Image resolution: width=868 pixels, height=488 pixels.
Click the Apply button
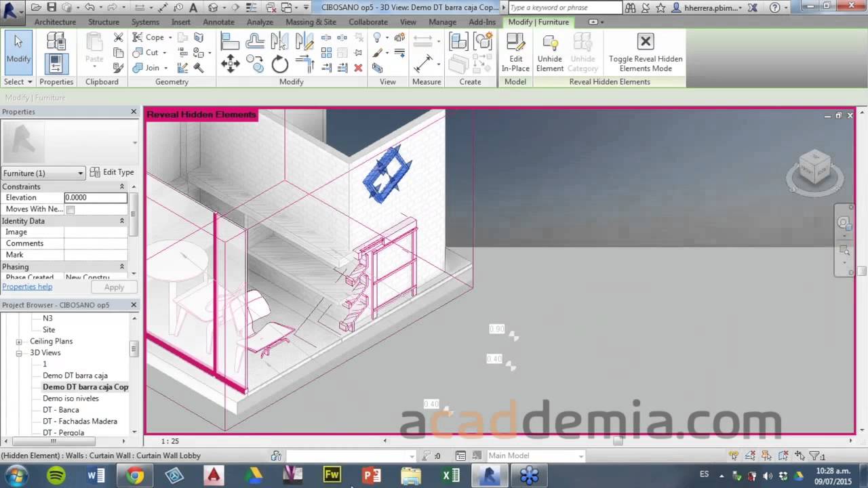(x=114, y=287)
